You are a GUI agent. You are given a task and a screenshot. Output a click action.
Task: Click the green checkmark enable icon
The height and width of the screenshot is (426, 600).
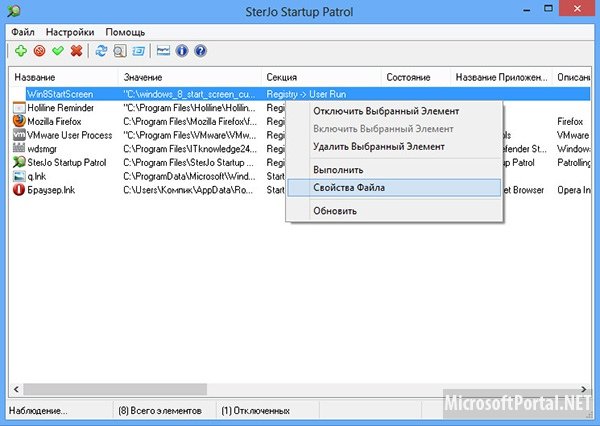tap(58, 51)
